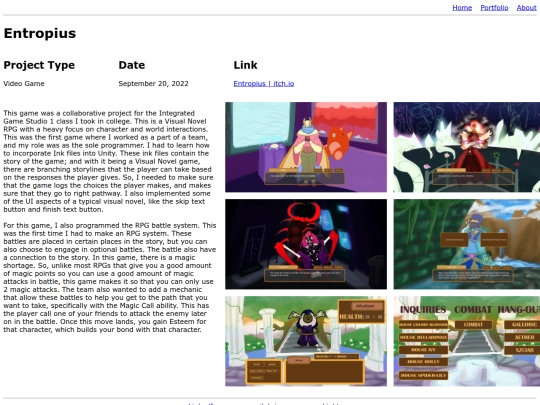Screen dimensions: 540x405
Task: Click paragraph beginning 'This game was a collaborative'
Action: [x=108, y=161]
